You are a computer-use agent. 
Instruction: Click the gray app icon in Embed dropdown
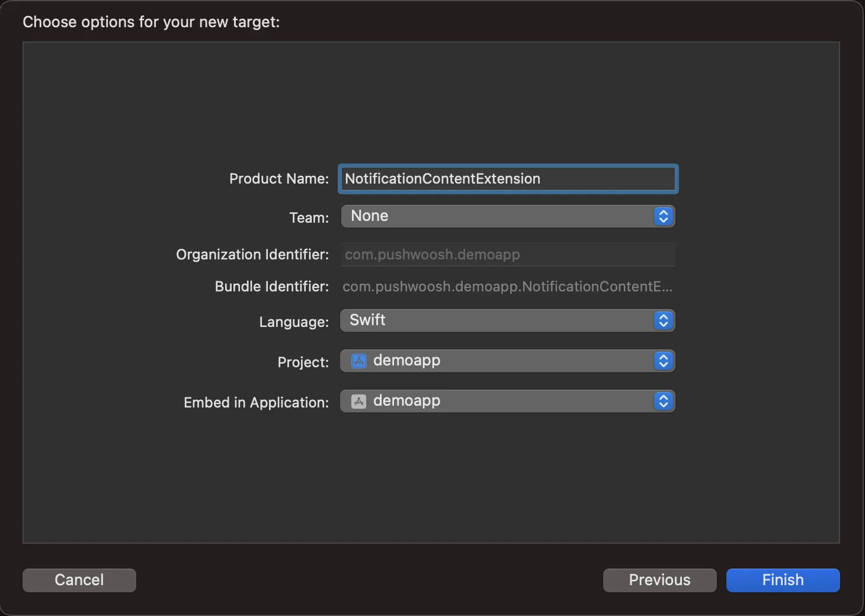coord(359,402)
